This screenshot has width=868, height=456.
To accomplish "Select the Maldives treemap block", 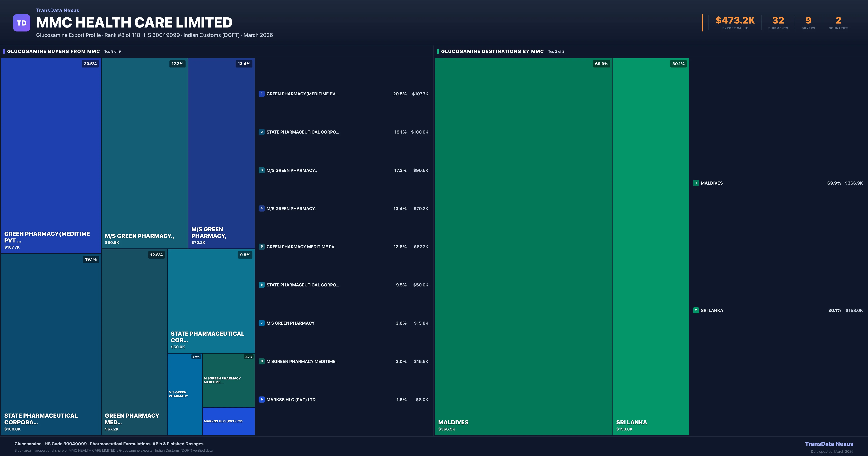I will tap(523, 246).
